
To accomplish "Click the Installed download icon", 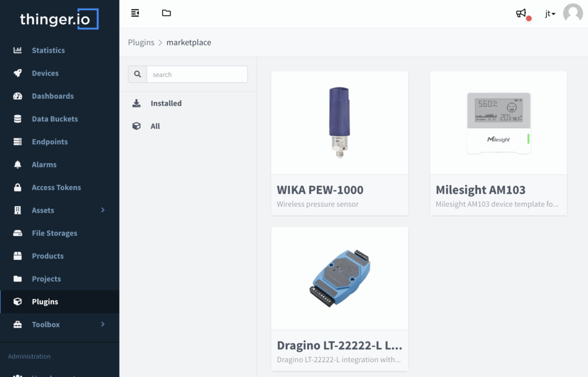I will click(137, 103).
